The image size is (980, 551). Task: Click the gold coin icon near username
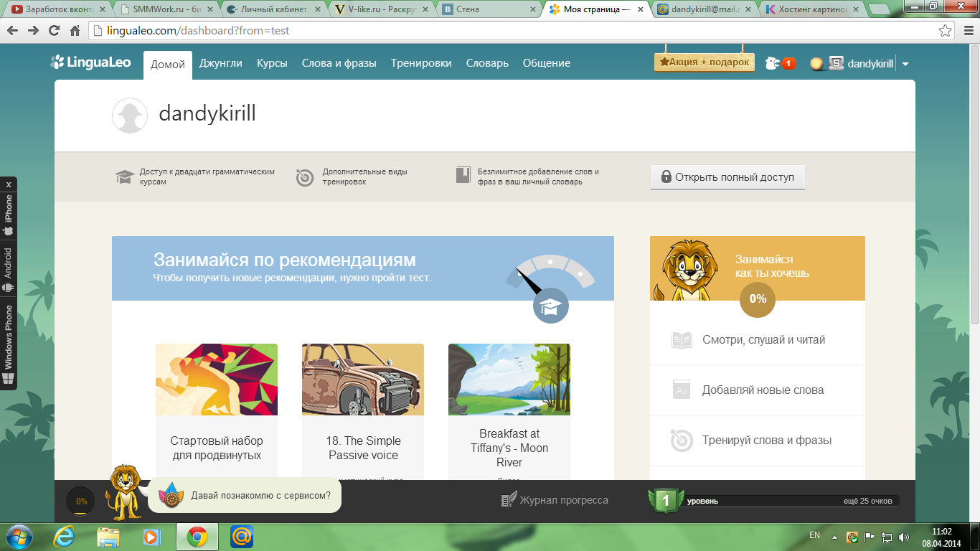[816, 63]
